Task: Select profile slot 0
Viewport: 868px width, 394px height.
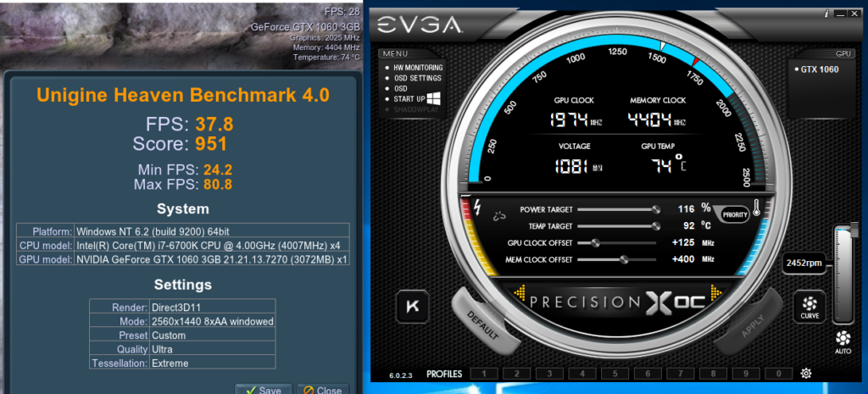Action: click(x=778, y=374)
